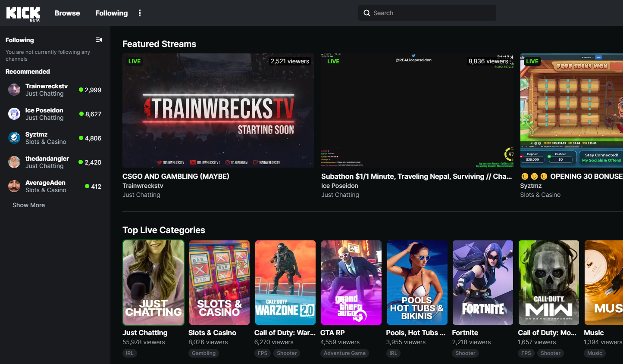This screenshot has height=364, width=623.
Task: Click the 2,999 viewer count for Trainwreckstv
Action: 93,90
